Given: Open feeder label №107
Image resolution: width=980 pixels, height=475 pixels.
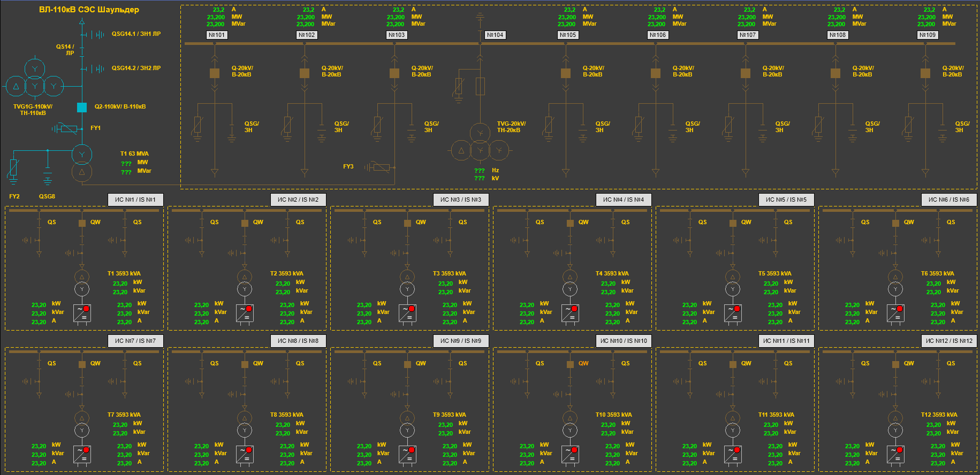Looking at the screenshot, I should pyautogui.click(x=748, y=35).
